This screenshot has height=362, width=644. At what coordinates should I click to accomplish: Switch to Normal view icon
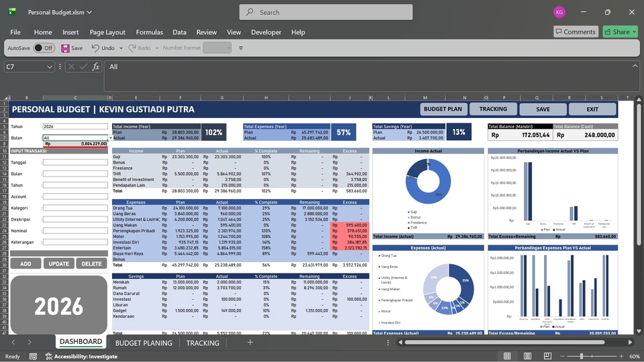507,356
